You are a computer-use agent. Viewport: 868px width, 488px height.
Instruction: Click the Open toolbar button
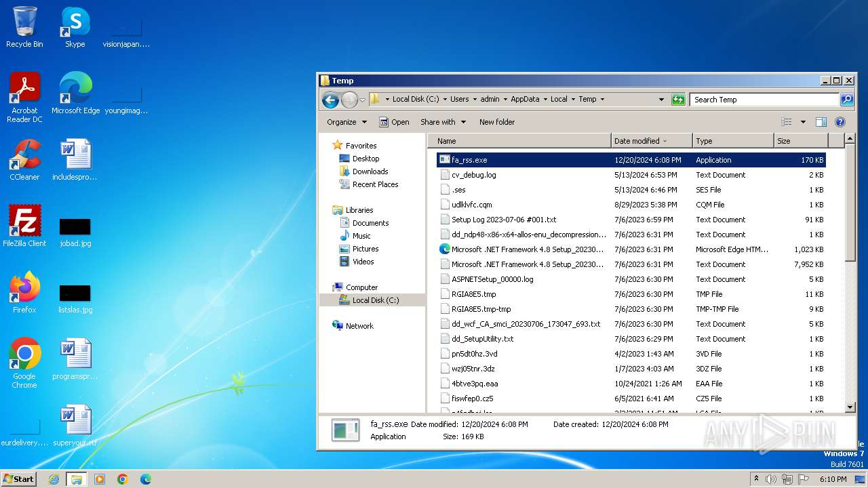coord(394,122)
